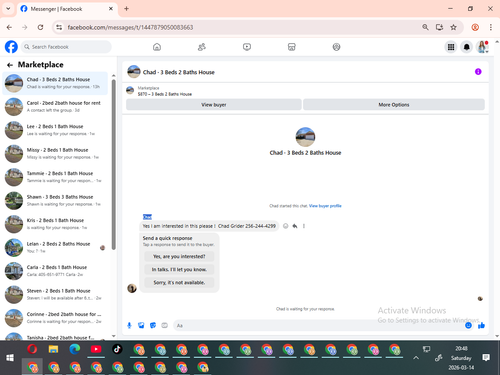Choose a GIF icon
Screen dimensions: 500x375
[x=165, y=325]
